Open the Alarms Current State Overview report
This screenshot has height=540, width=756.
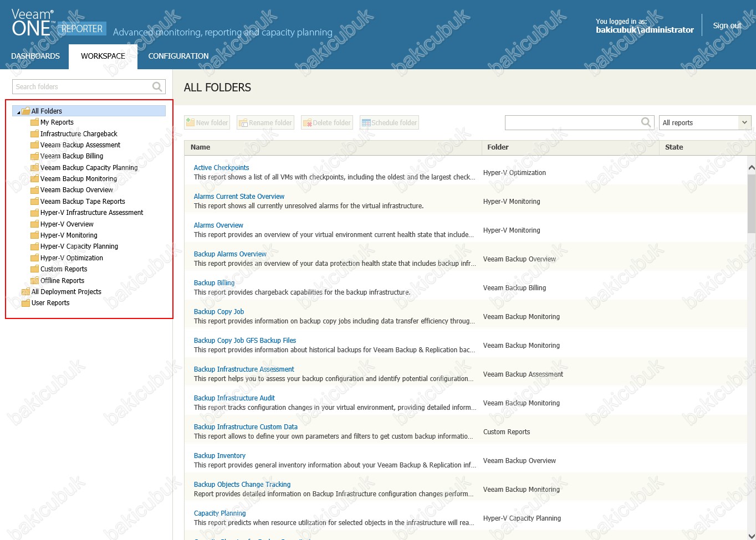click(239, 197)
